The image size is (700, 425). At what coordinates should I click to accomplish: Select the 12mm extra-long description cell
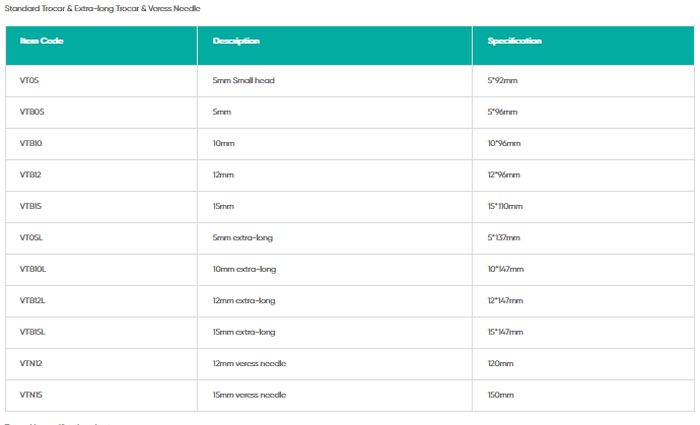pyautogui.click(x=245, y=301)
